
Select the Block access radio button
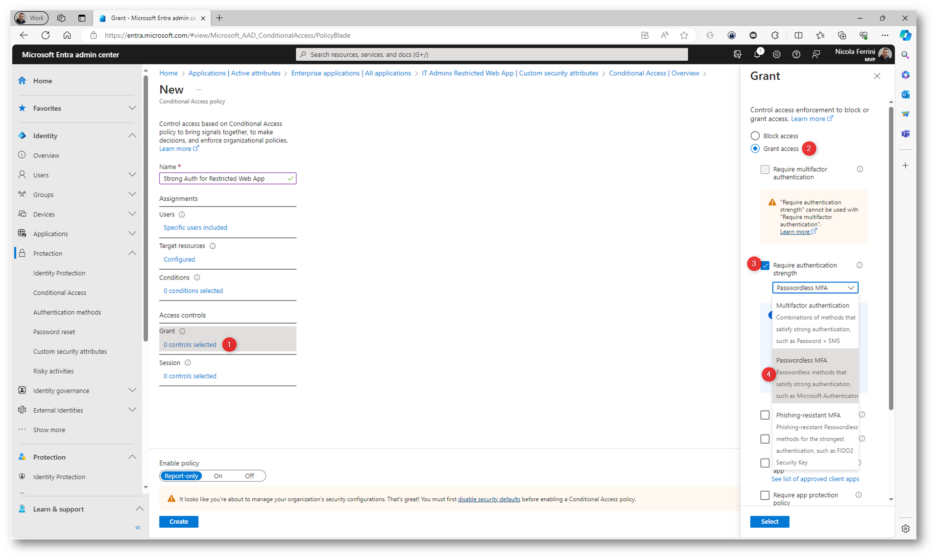click(x=755, y=136)
